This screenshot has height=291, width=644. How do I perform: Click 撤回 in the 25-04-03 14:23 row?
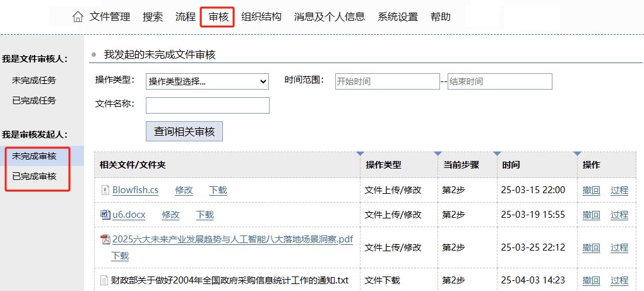tap(592, 281)
